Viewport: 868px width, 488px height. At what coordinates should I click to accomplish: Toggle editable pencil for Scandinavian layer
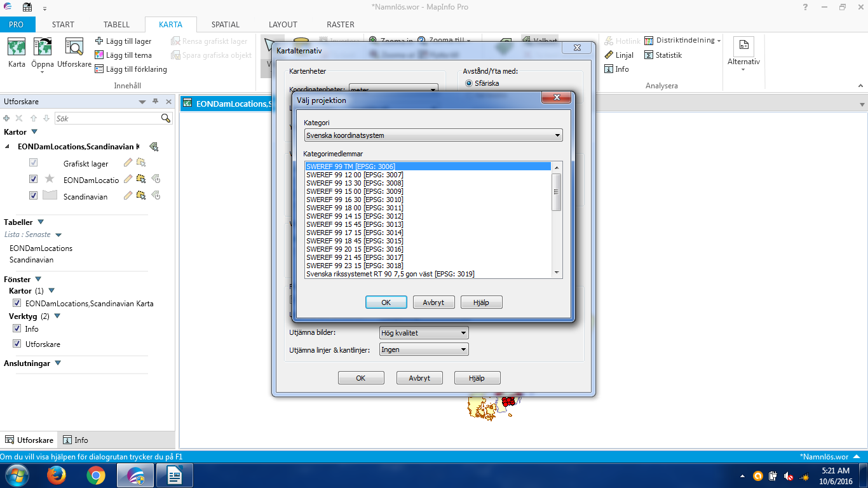(128, 196)
